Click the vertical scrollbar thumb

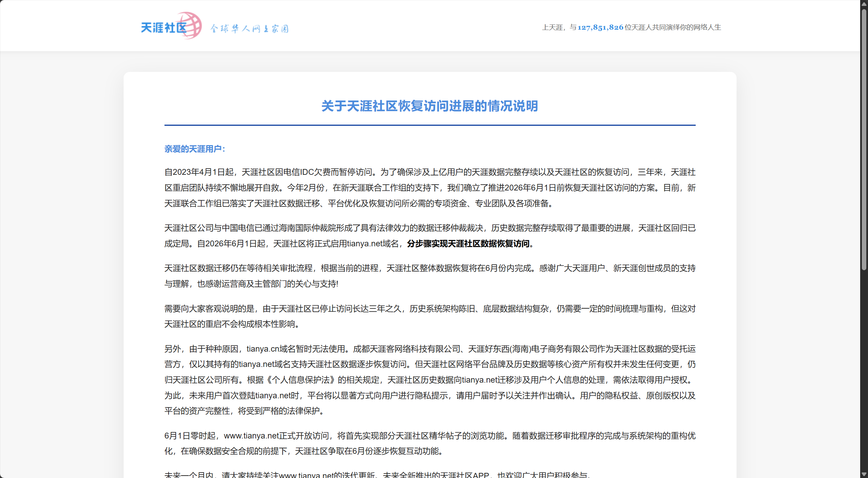tap(864, 140)
